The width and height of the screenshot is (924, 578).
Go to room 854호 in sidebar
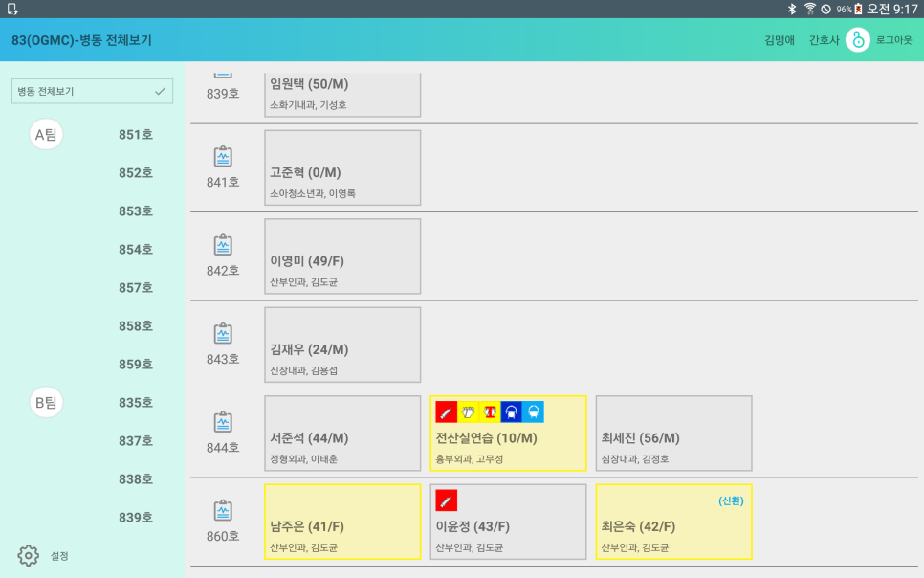click(x=136, y=250)
